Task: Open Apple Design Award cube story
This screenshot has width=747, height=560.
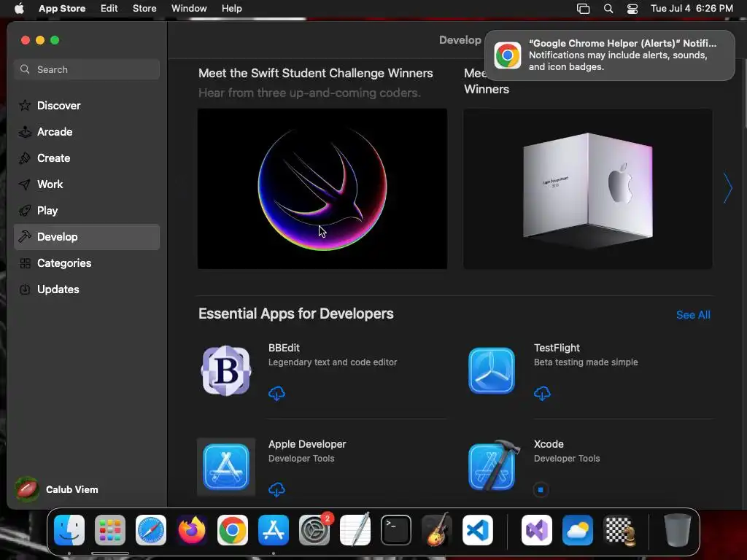Action: (x=588, y=189)
